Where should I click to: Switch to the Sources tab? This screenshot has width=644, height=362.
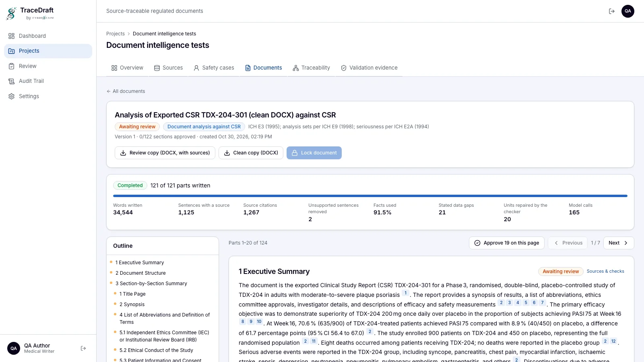(x=168, y=68)
